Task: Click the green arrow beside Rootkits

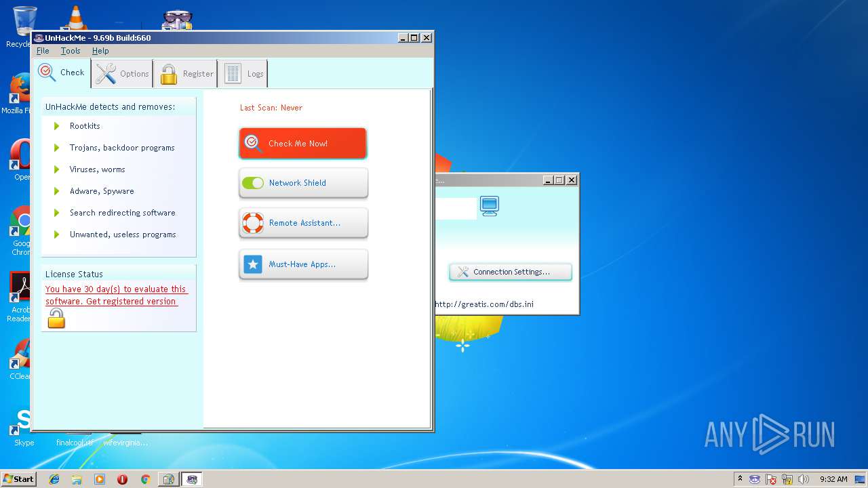Action: coord(56,126)
